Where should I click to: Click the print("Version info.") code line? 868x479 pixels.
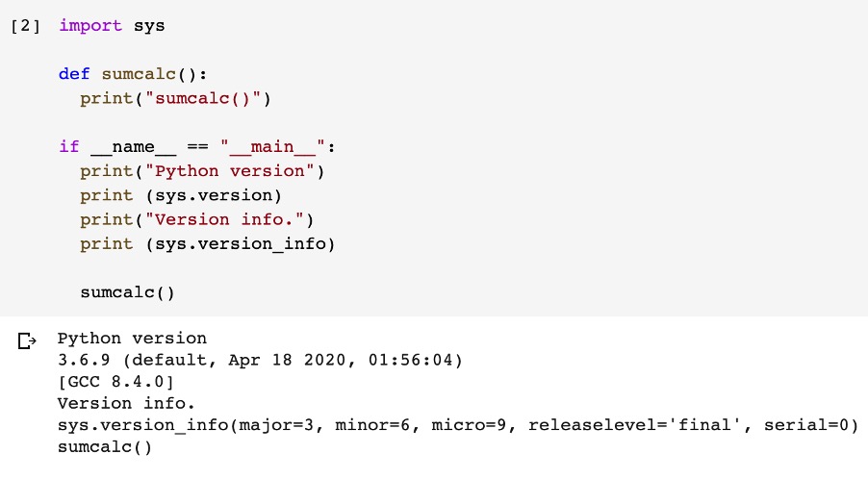pyautogui.click(x=197, y=219)
